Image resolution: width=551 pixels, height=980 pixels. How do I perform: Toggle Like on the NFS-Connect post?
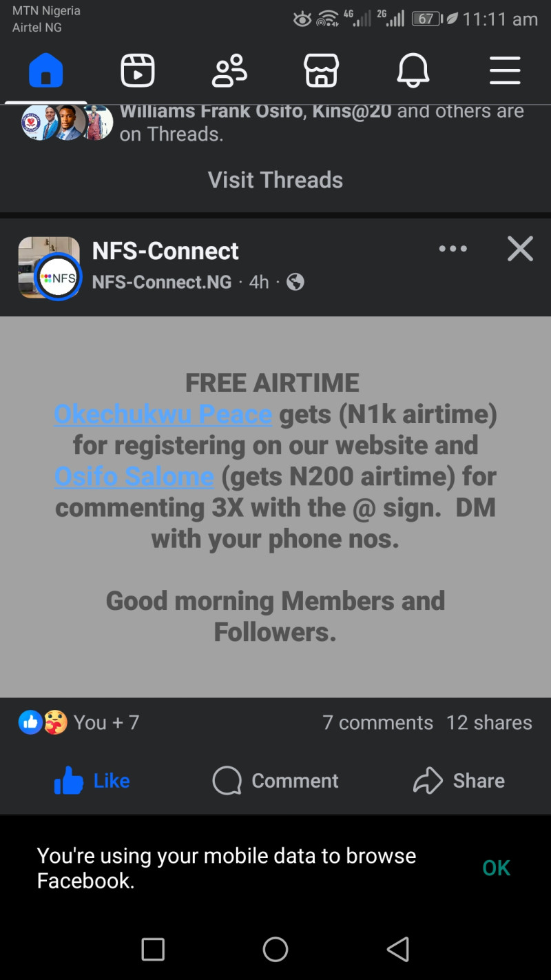coord(92,781)
